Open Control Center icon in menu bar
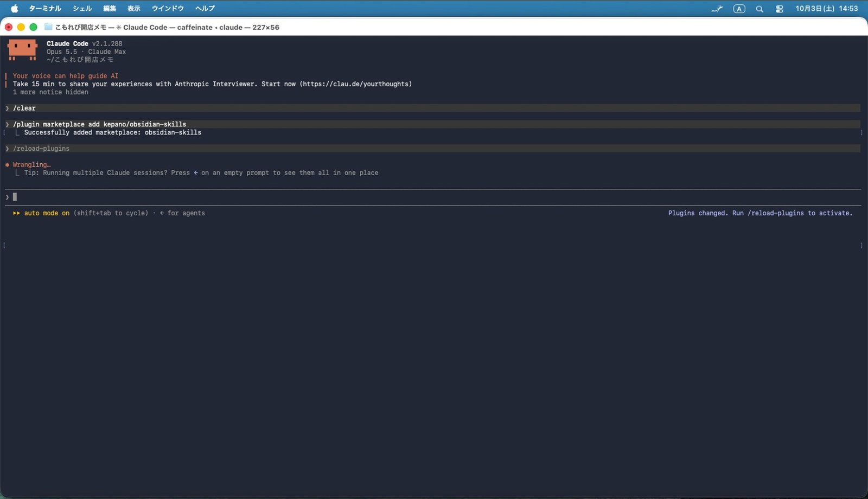The width and height of the screenshot is (868, 499). coord(780,9)
